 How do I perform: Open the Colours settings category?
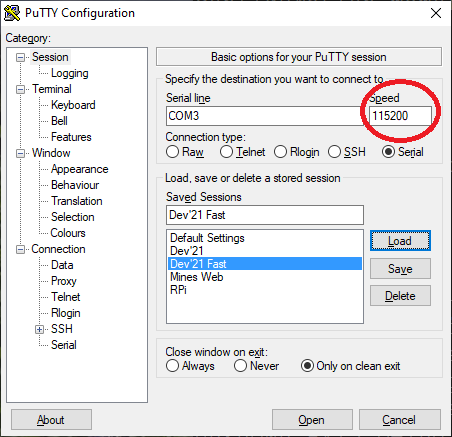68,233
